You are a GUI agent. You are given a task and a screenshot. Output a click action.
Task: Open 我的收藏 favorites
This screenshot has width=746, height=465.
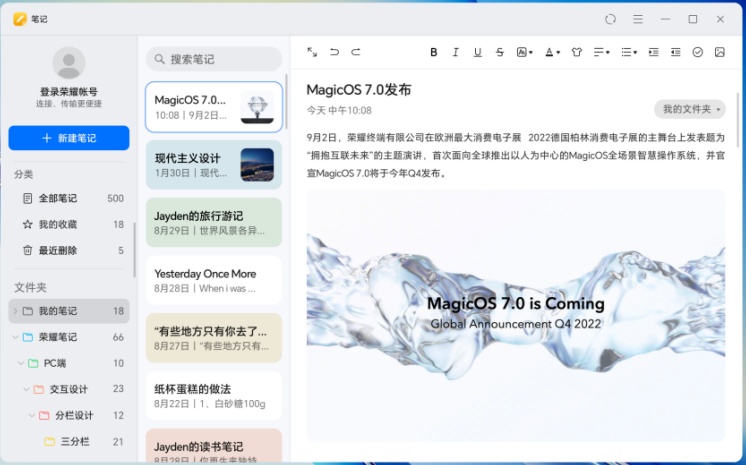pyautogui.click(x=69, y=225)
